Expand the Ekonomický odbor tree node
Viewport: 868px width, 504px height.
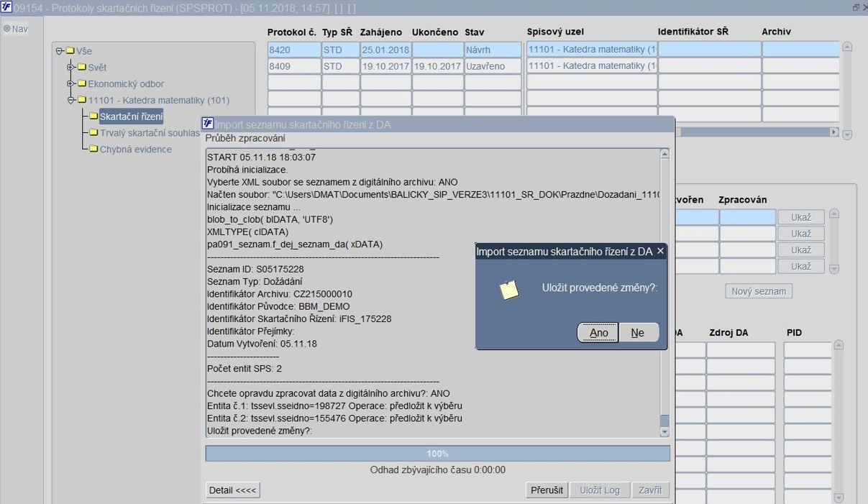[x=71, y=84]
